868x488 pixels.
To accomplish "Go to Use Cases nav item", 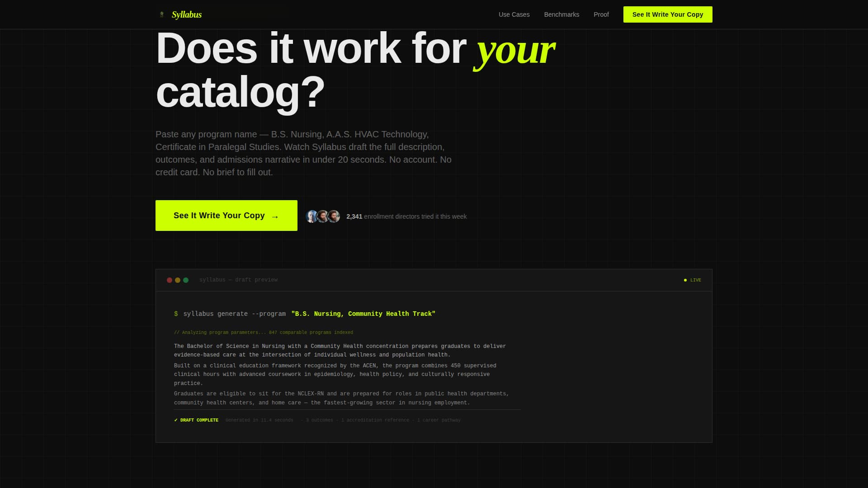I will [x=514, y=14].
